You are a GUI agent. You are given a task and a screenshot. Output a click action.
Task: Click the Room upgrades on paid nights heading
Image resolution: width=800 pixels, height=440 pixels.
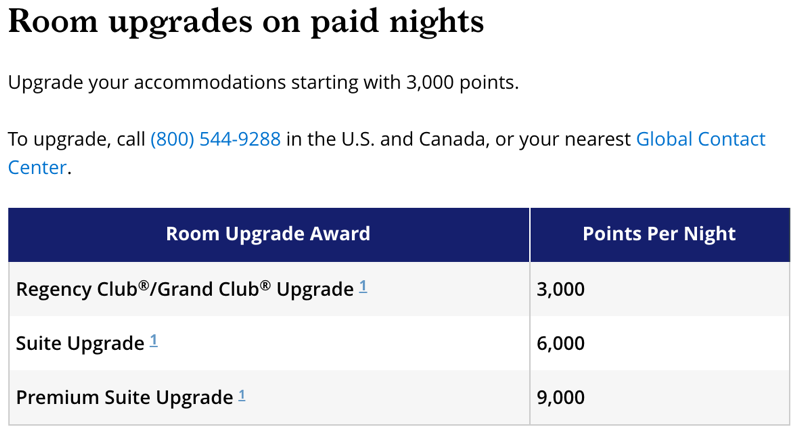pyautogui.click(x=246, y=22)
